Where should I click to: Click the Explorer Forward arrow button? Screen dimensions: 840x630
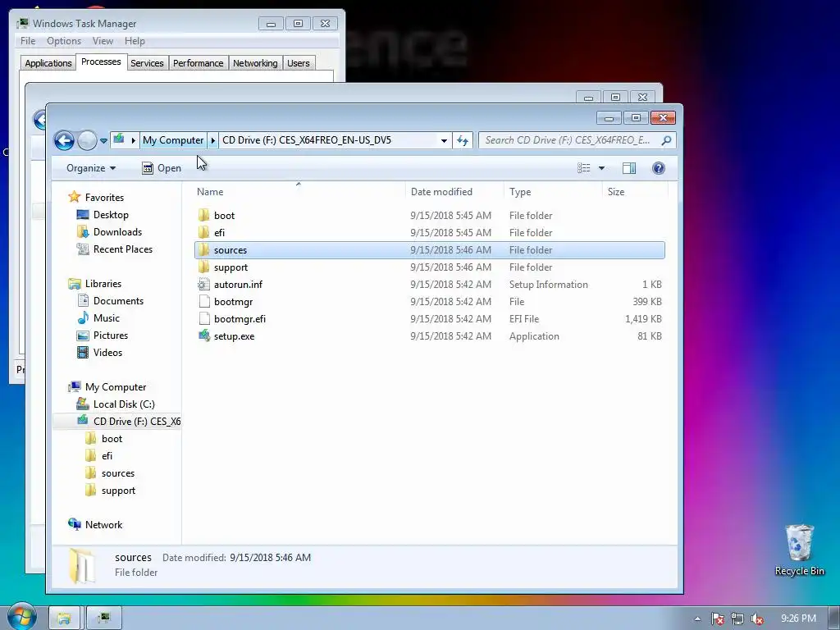click(87, 141)
